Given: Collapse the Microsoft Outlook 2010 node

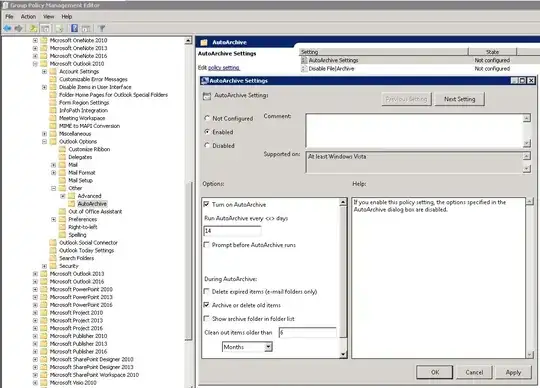Looking at the screenshot, I should (x=35, y=64).
